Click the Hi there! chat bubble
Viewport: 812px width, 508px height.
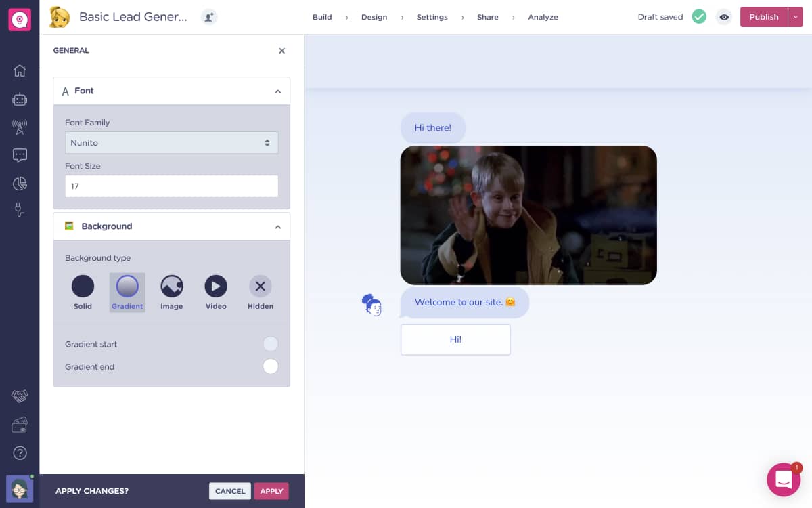point(433,127)
